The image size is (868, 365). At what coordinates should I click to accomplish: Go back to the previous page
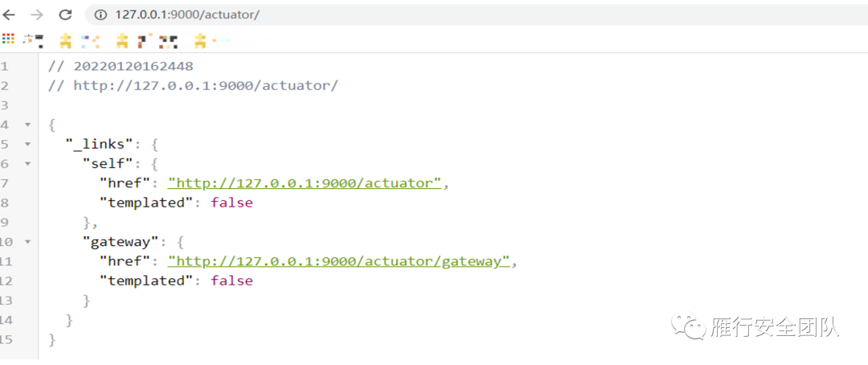point(10,14)
